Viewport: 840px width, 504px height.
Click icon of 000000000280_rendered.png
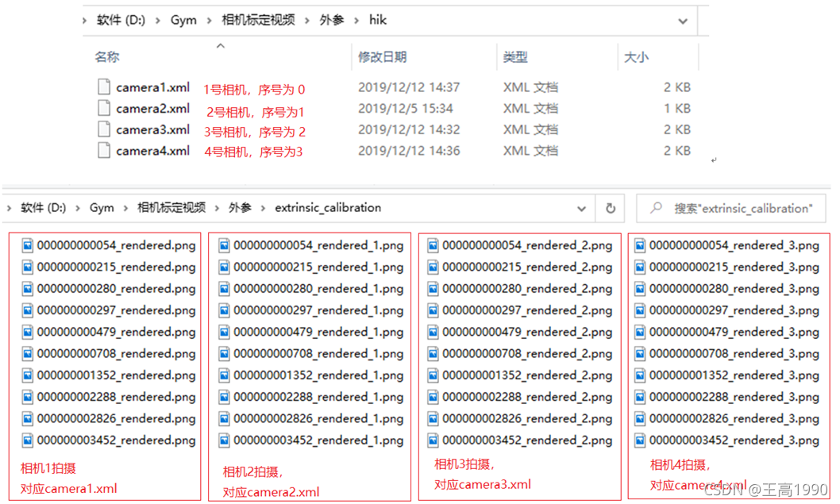click(27, 289)
